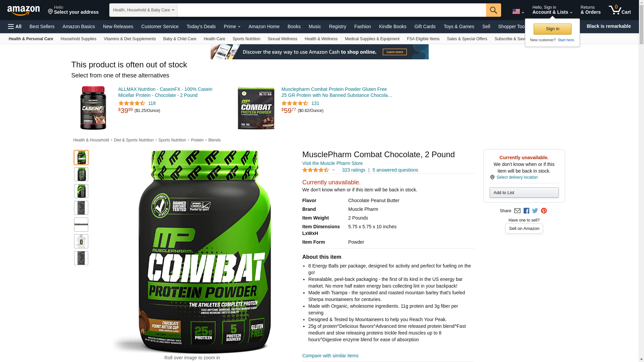Open CaseinFX alternative product image
The height and width of the screenshot is (362, 644).
click(93, 108)
